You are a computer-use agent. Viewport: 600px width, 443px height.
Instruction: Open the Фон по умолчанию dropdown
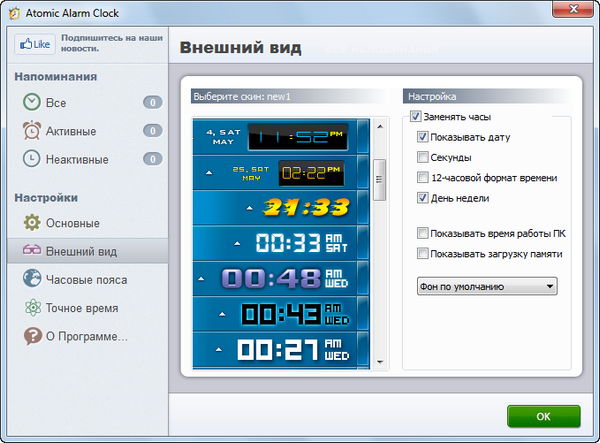[x=486, y=287]
